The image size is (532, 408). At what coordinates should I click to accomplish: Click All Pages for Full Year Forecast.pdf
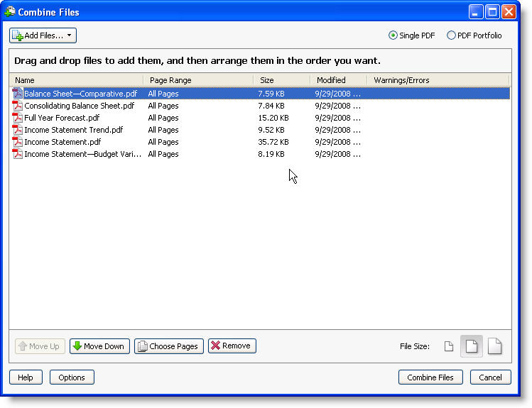[x=163, y=118]
